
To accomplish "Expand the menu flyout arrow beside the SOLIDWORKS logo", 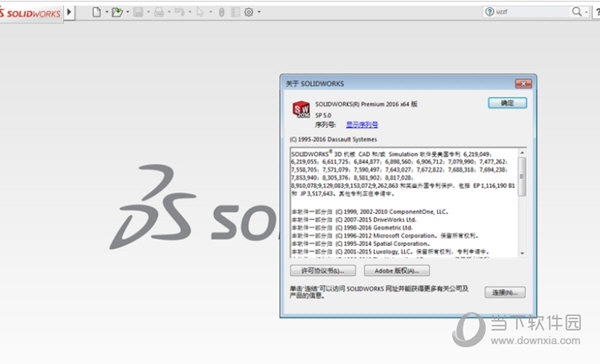I will coord(69,12).
